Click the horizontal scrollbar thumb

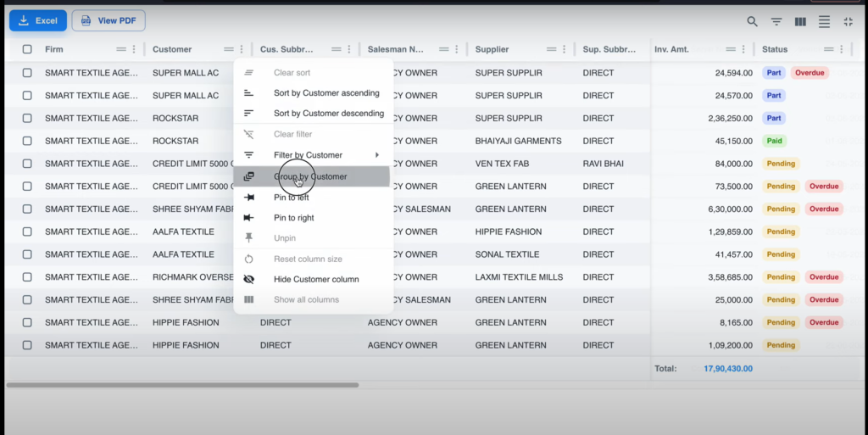click(x=182, y=385)
